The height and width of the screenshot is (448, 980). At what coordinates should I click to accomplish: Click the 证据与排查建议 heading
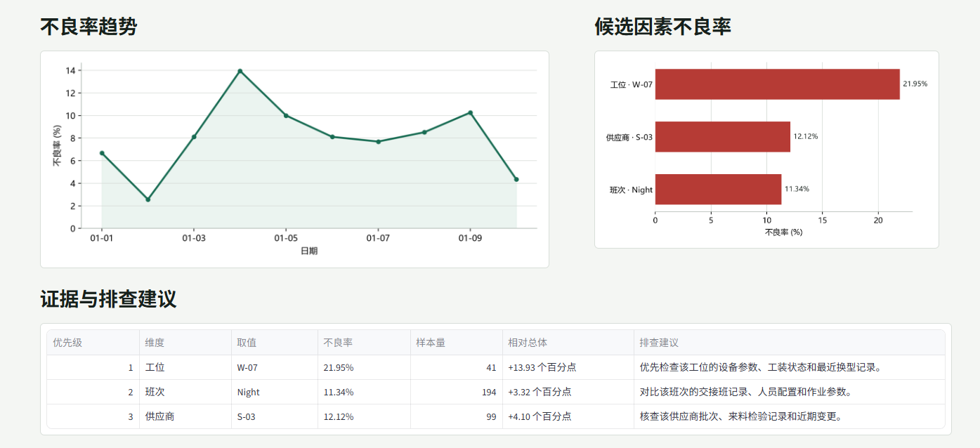click(x=108, y=299)
